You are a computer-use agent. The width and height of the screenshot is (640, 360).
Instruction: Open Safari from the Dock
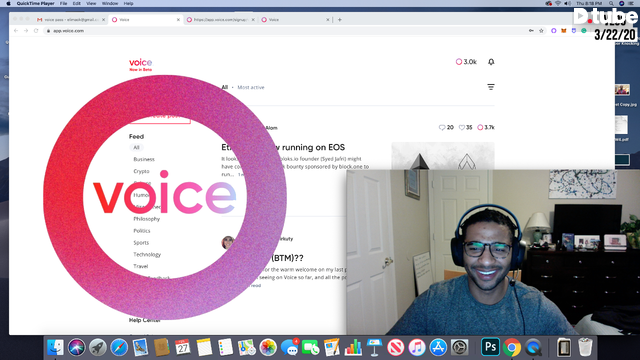[119, 348]
